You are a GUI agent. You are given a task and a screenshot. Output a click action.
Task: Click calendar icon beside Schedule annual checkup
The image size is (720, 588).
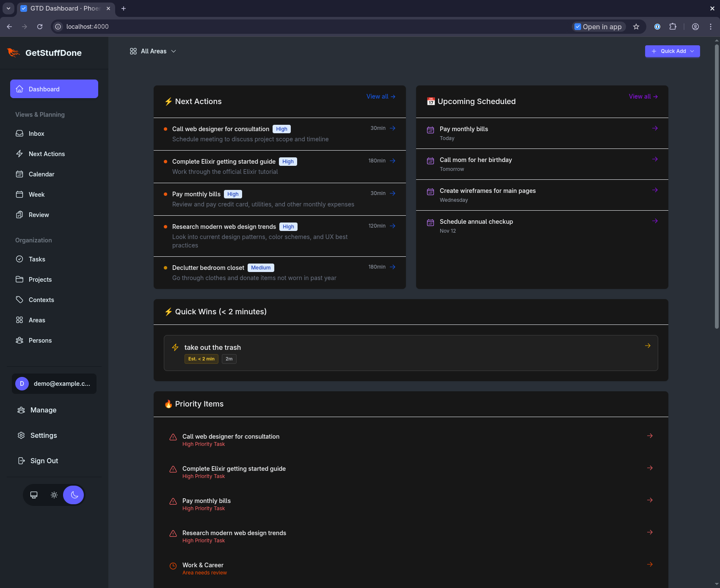coord(430,223)
